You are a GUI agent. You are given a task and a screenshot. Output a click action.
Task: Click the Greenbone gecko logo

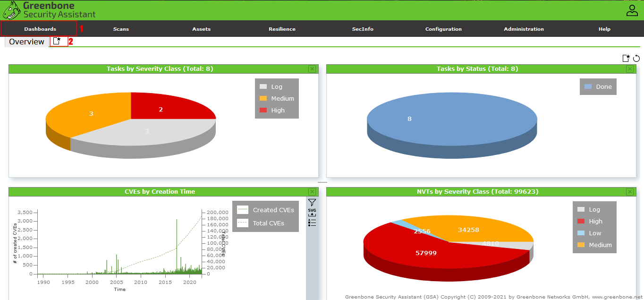(11, 10)
